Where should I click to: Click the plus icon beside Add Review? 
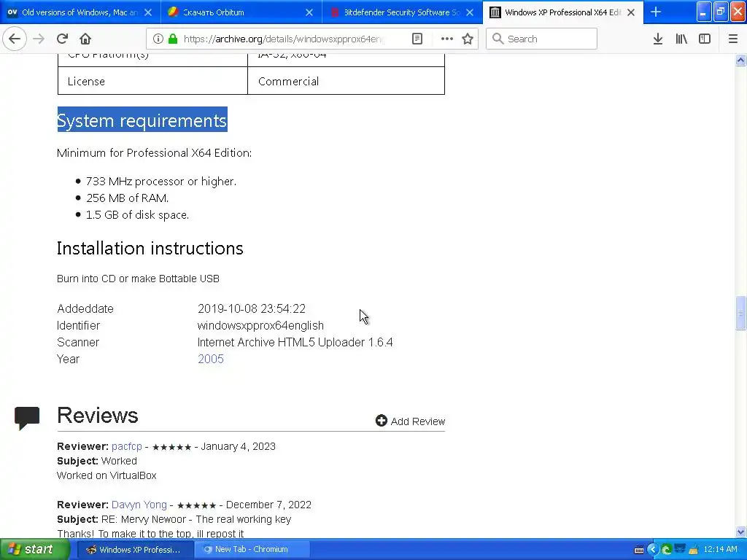click(x=381, y=421)
